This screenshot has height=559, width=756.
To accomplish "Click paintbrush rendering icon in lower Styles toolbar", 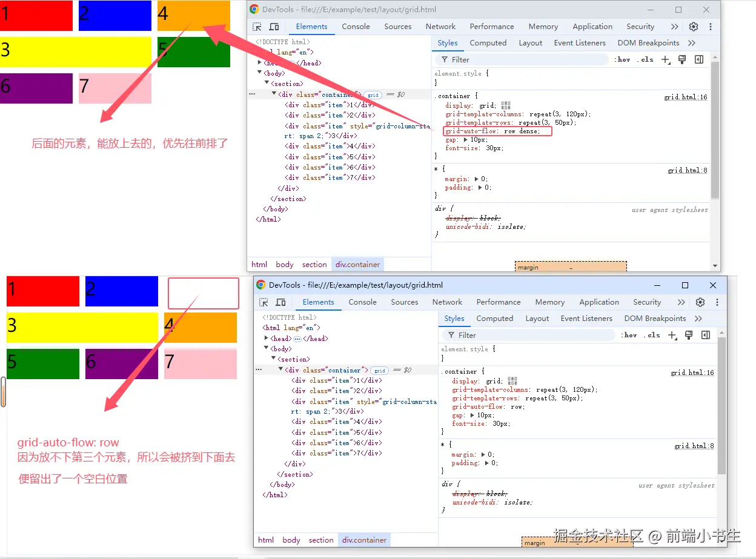I will [x=689, y=335].
